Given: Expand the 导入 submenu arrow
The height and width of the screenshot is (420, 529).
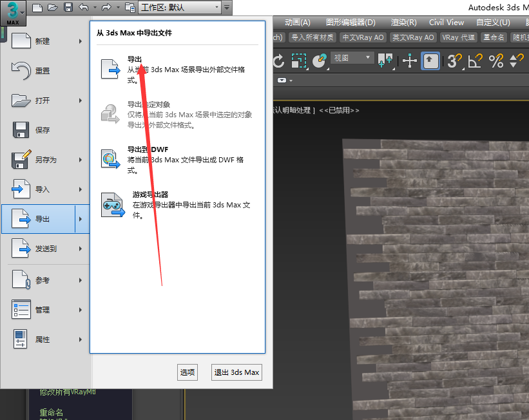Looking at the screenshot, I should 81,189.
